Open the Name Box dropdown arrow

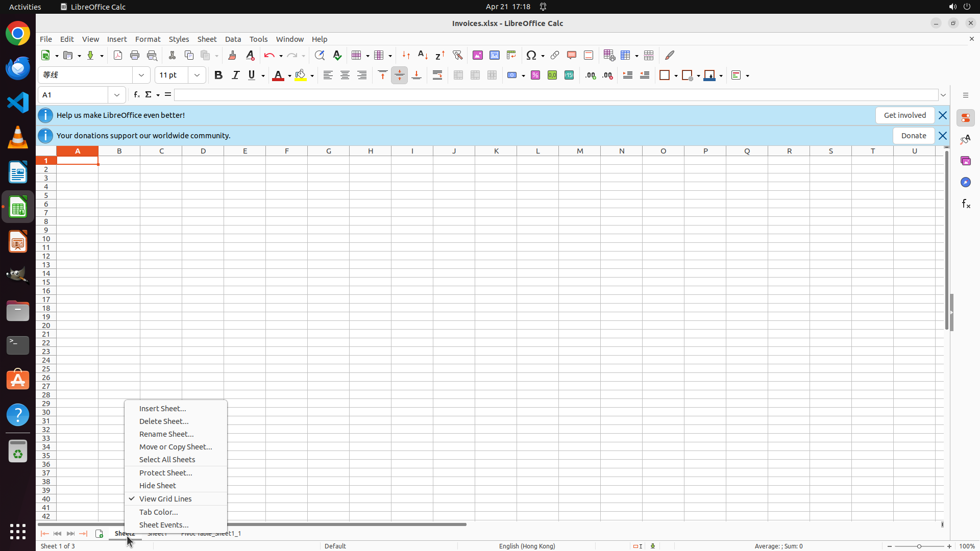(117, 95)
